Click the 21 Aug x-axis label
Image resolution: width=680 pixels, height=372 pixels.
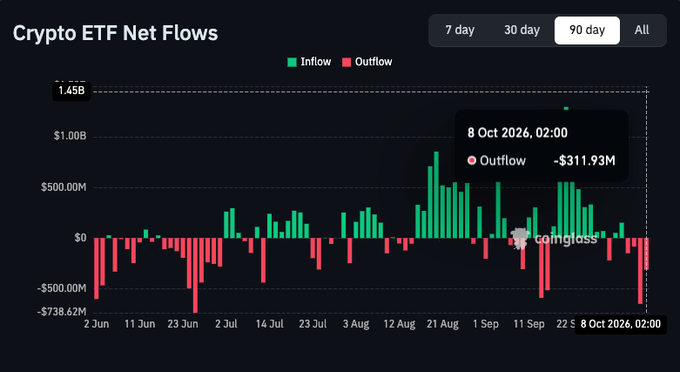pos(442,324)
